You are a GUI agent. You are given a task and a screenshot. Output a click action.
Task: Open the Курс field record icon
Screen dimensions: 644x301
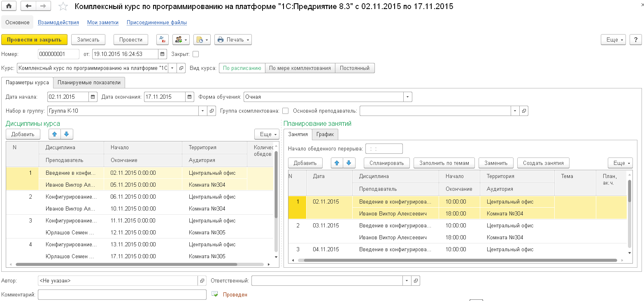(182, 68)
